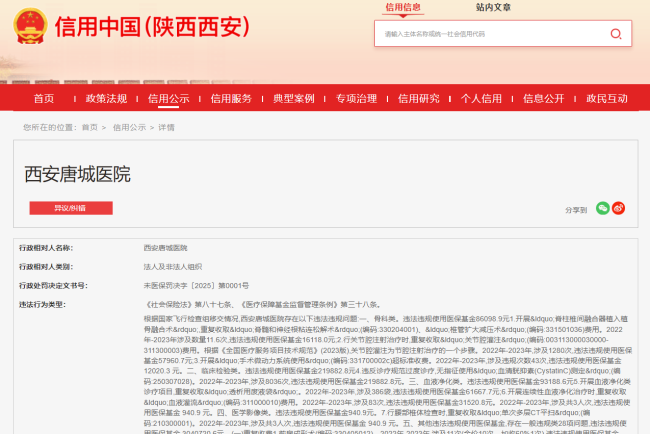
Task: Share to WeChat via green icon
Action: tap(602, 208)
